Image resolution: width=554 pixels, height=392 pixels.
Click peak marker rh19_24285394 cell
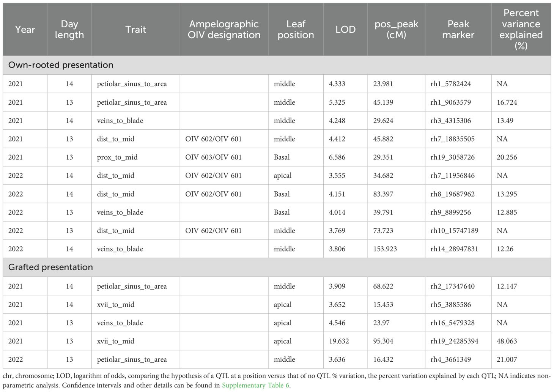click(x=454, y=341)
